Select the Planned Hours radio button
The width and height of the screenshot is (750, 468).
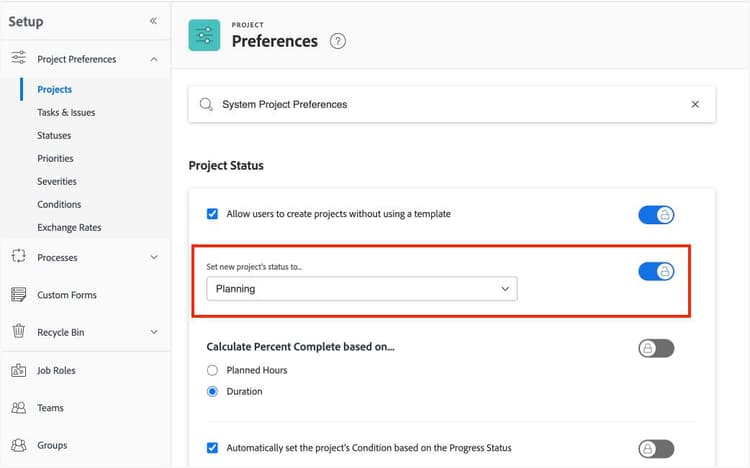[212, 370]
